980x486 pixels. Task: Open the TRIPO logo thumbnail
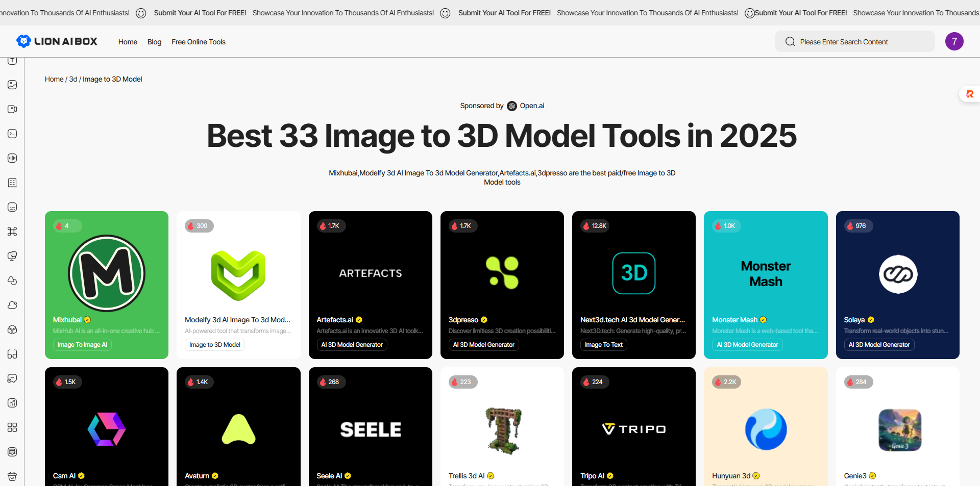pyautogui.click(x=634, y=429)
